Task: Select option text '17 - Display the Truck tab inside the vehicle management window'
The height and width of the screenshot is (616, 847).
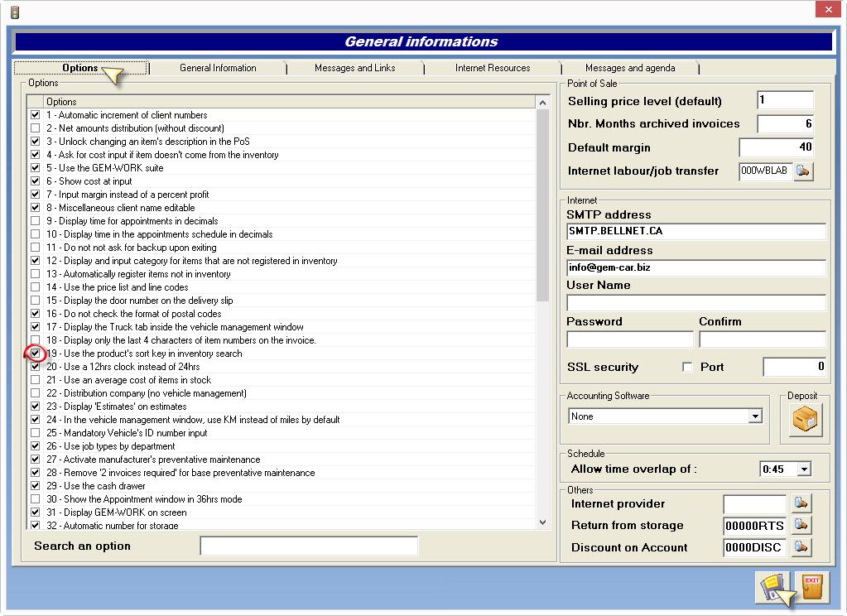Action: click(x=175, y=327)
